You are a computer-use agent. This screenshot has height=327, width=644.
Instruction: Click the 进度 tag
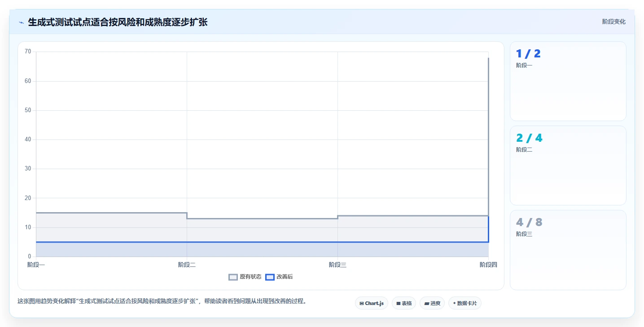click(x=432, y=303)
